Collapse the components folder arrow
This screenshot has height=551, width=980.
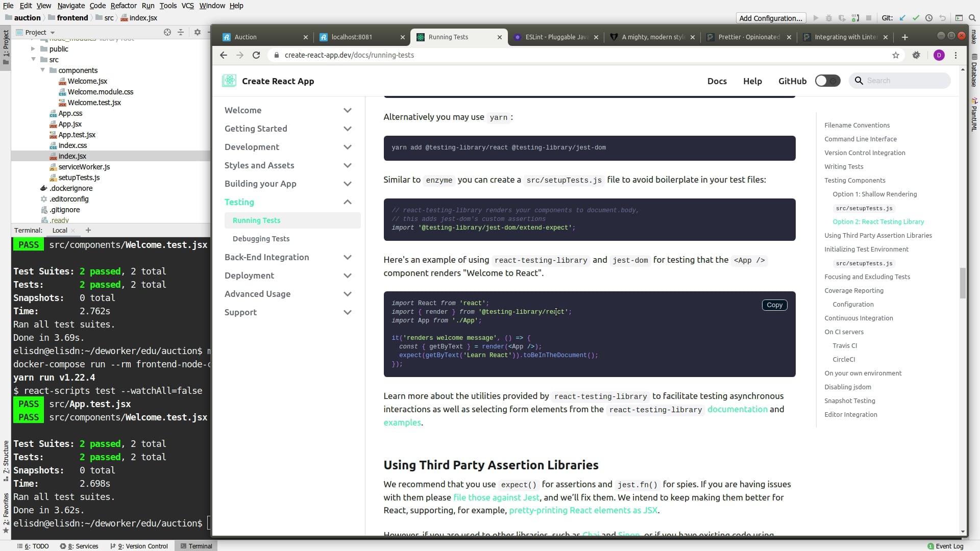point(43,70)
